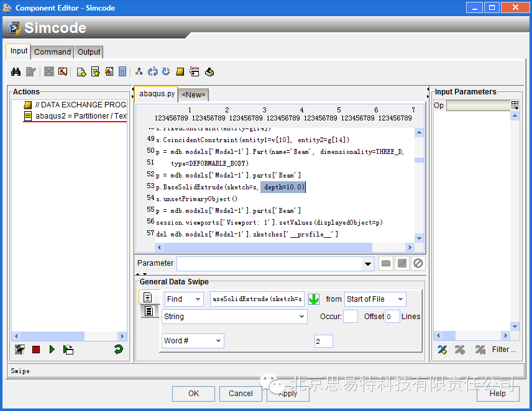Click the blue circular arrows sync icon
The height and width of the screenshot is (411, 532).
153,71
